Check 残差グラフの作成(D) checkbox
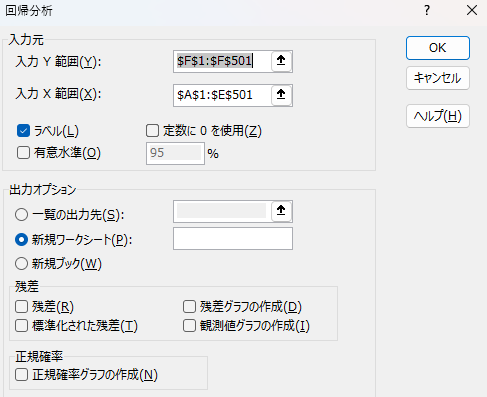The width and height of the screenshot is (487, 397). 189,307
